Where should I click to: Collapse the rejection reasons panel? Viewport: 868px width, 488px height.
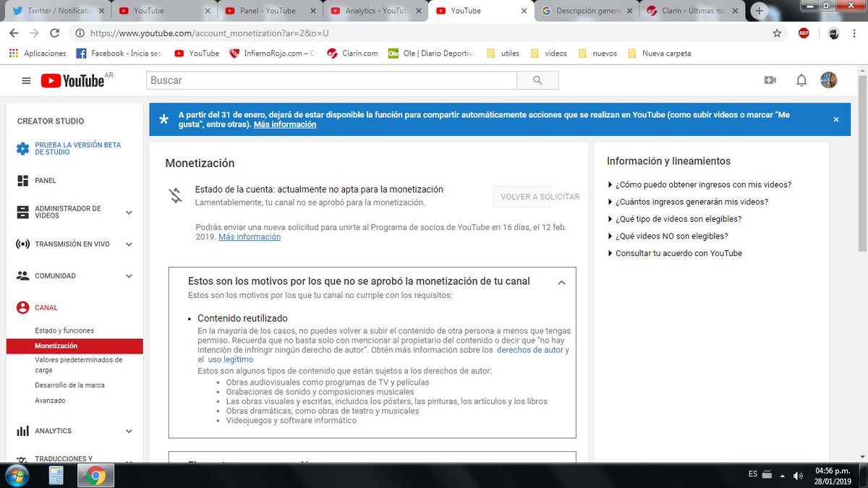coord(561,283)
